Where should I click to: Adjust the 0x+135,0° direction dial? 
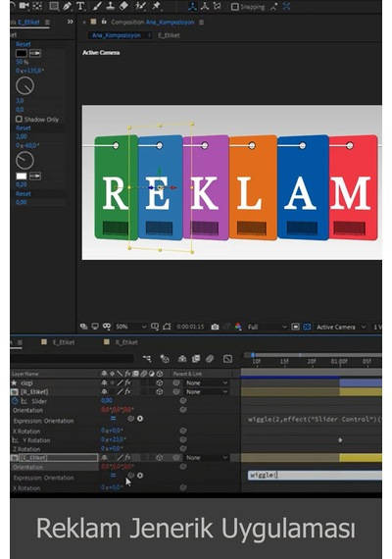24,85
